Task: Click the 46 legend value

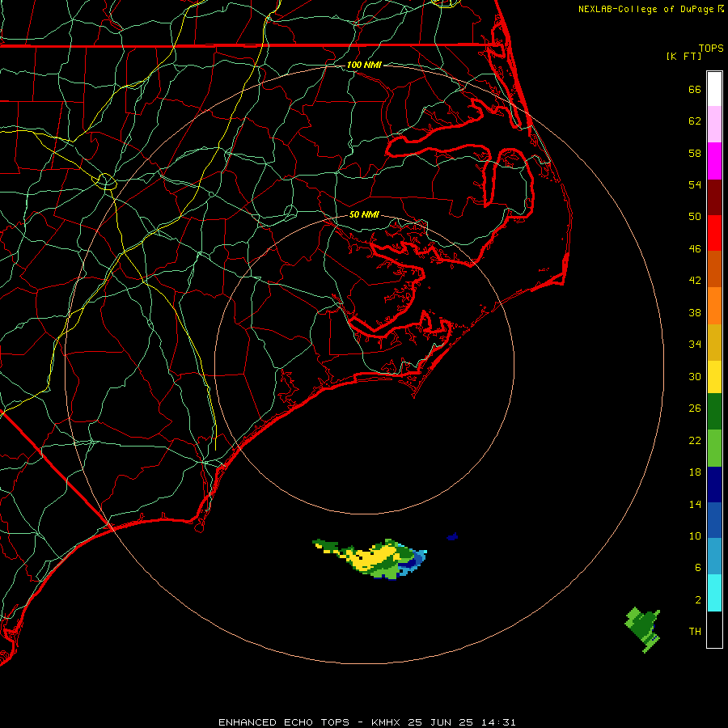Action: coord(695,249)
